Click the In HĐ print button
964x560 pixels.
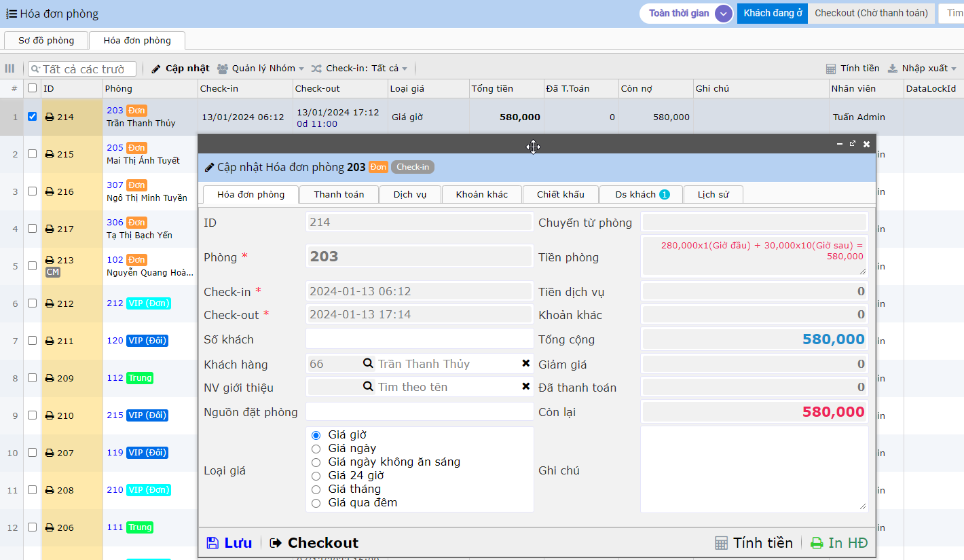(x=839, y=543)
